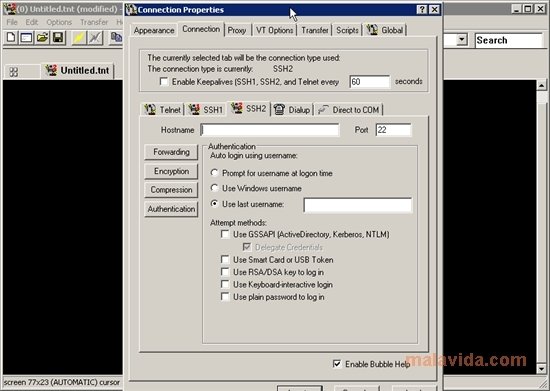Open the Edit menu in main window
This screenshot has width=550, height=391.
32,22
